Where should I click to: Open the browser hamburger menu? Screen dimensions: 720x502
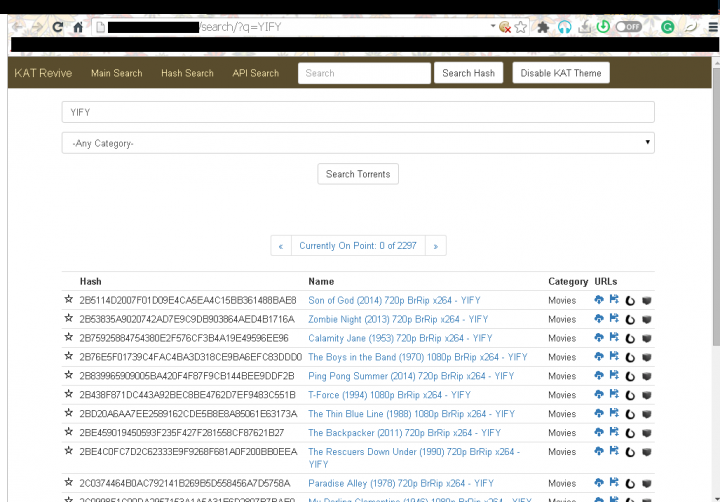click(x=713, y=27)
